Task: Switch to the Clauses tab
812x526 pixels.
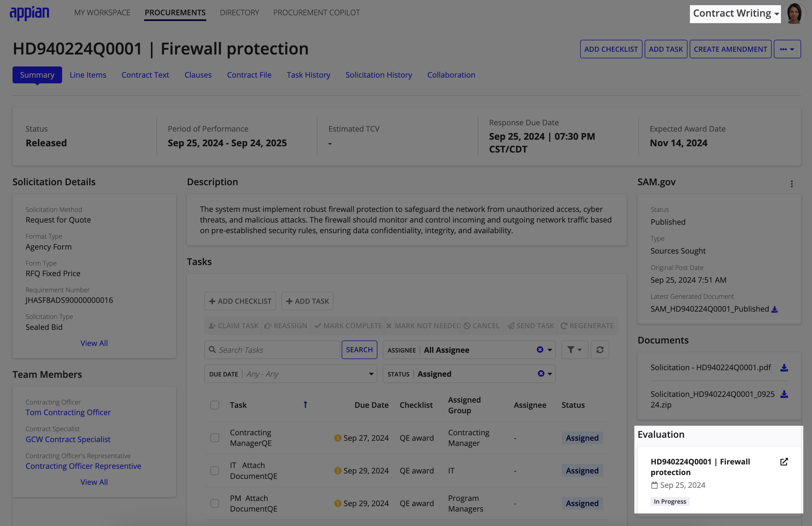Action: (197, 75)
